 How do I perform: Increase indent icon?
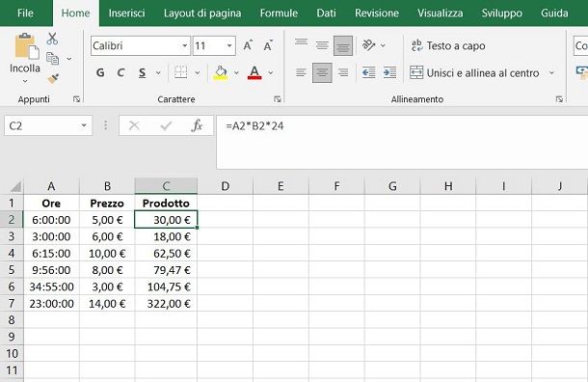(x=389, y=72)
